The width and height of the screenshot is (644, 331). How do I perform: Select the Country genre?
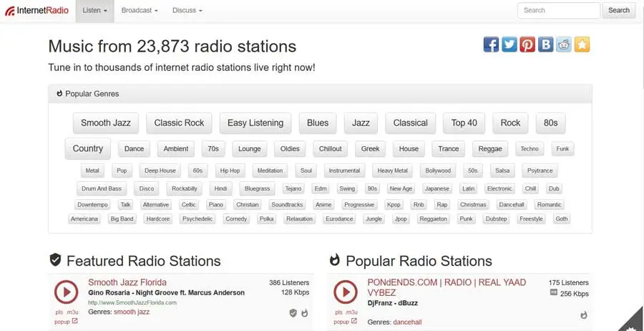88,148
